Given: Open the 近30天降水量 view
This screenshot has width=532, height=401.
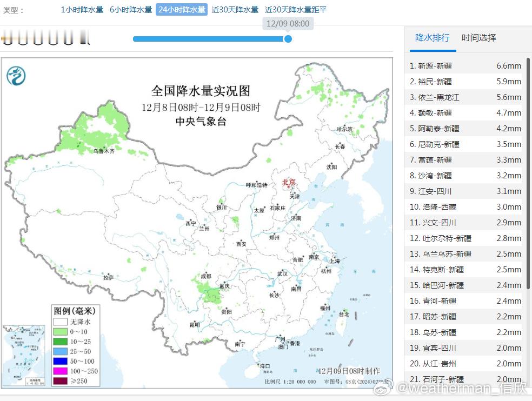Looking at the screenshot, I should point(235,9).
